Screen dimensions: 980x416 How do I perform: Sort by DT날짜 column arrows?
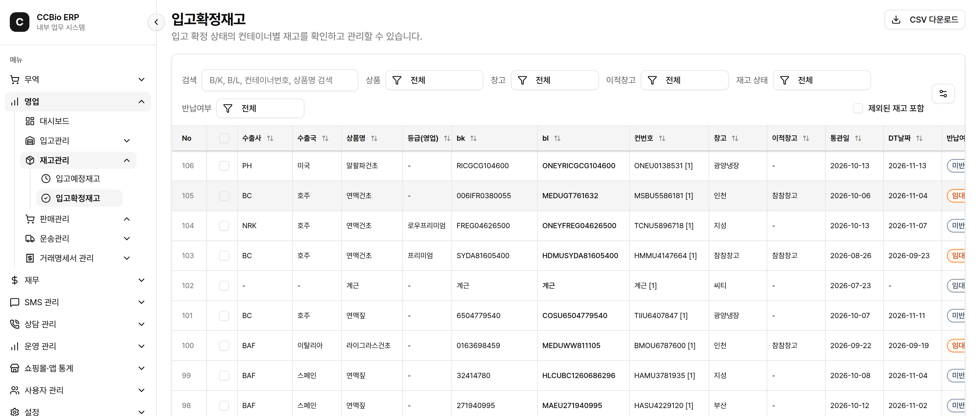[919, 138]
